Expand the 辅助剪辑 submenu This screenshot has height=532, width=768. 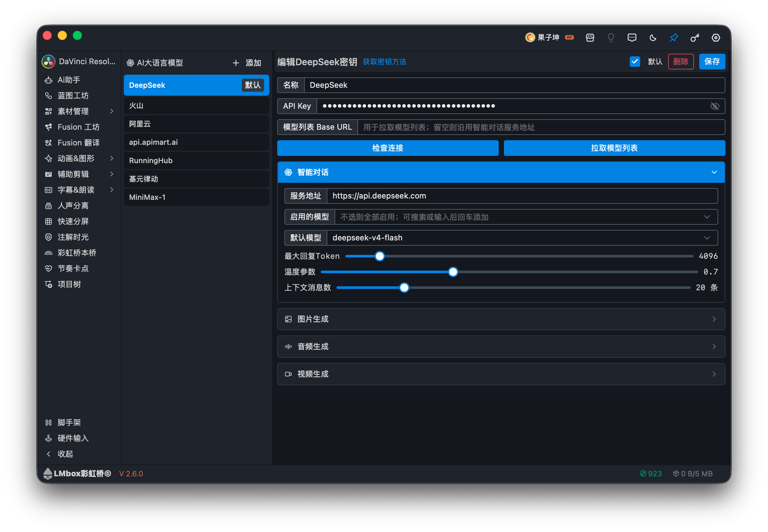point(80,174)
